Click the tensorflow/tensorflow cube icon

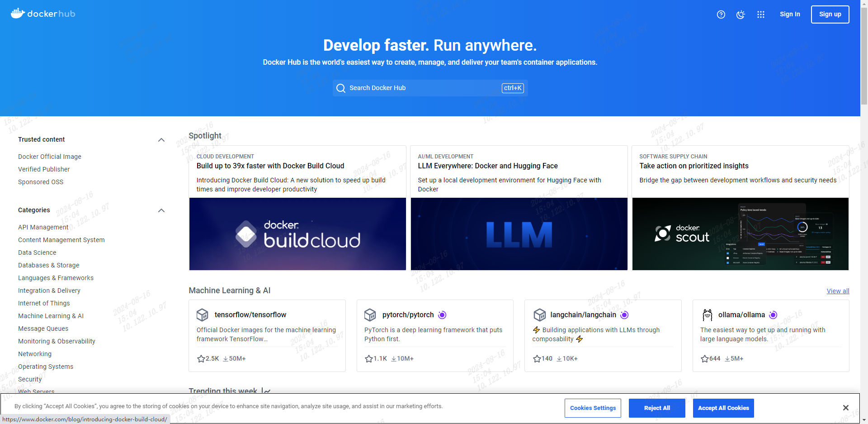click(x=202, y=314)
